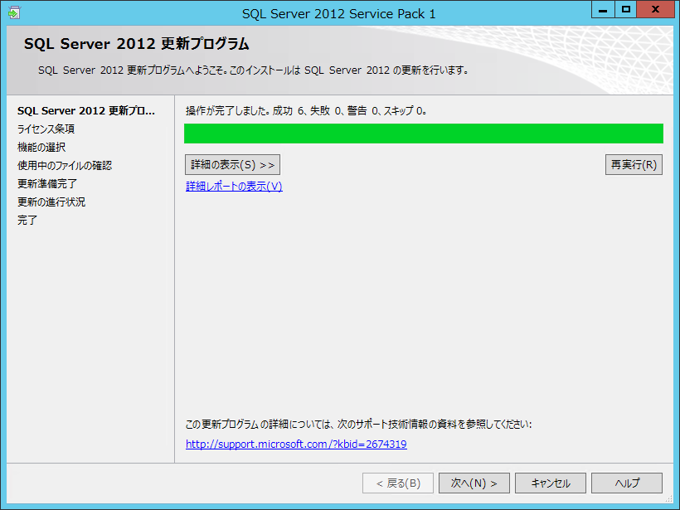The width and height of the screenshot is (680, 510).
Task: Click the status text 操作が完了しました
Action: (x=306, y=111)
